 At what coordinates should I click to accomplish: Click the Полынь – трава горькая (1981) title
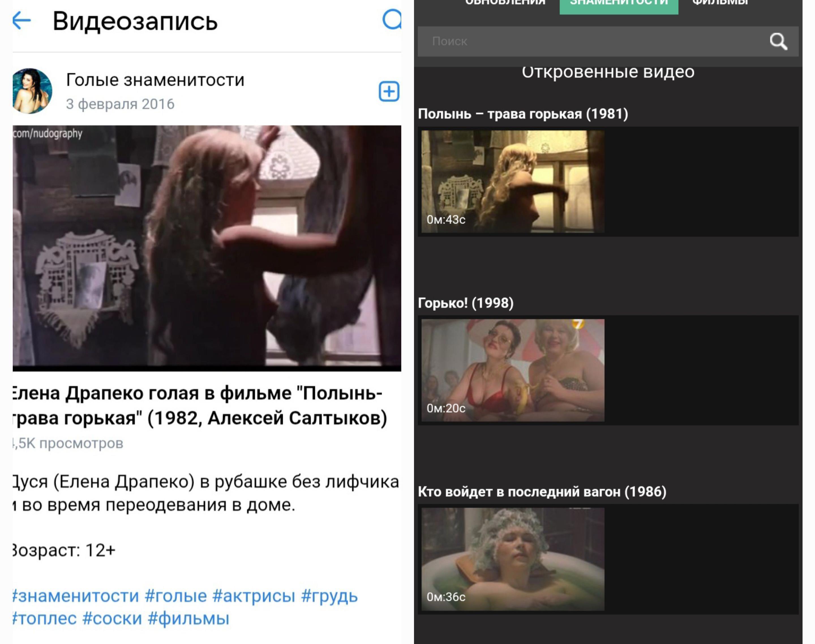pos(523,114)
